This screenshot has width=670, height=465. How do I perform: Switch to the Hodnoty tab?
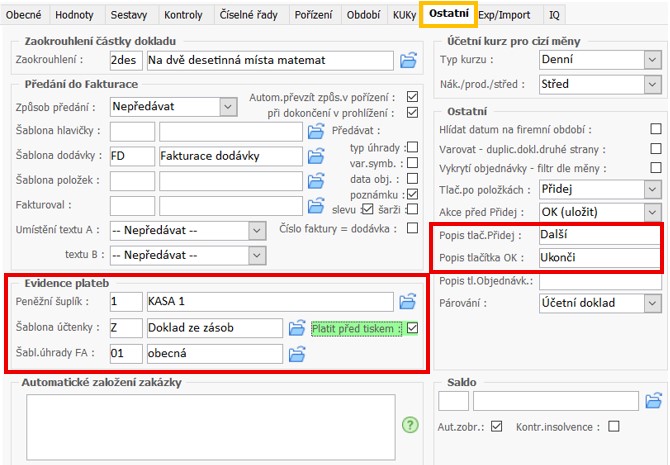click(x=76, y=15)
